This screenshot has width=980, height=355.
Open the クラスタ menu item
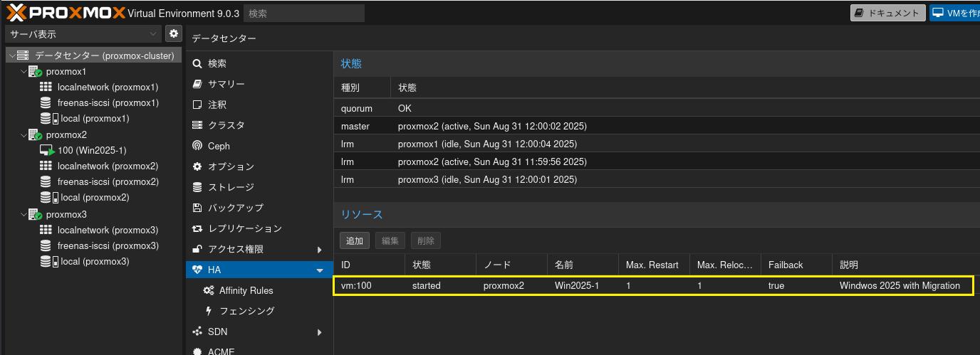(x=259, y=125)
